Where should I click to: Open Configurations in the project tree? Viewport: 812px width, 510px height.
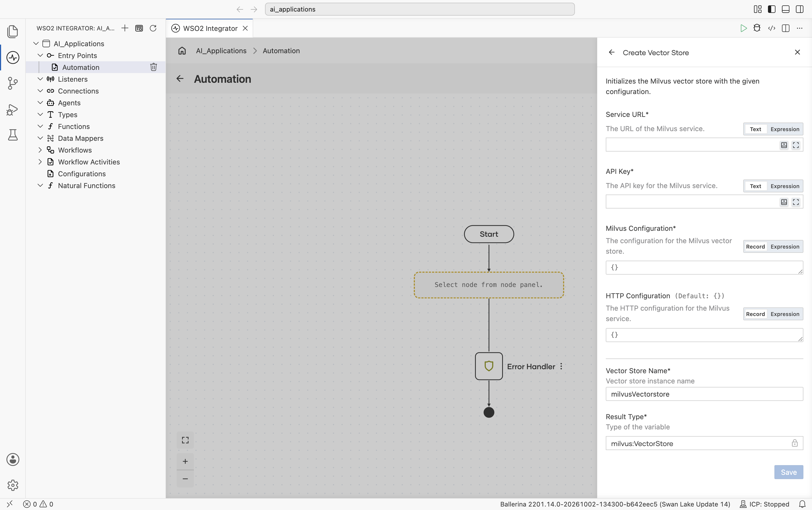[x=82, y=174]
